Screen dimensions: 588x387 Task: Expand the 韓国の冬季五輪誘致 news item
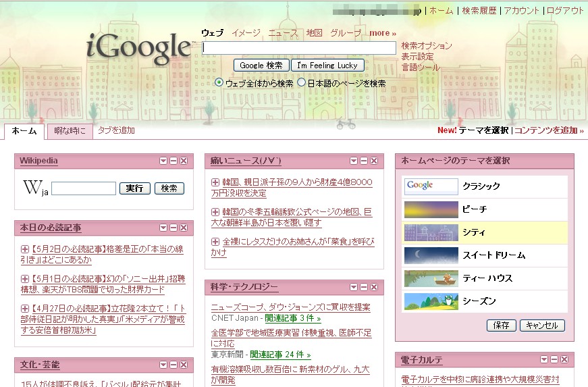[x=215, y=212]
